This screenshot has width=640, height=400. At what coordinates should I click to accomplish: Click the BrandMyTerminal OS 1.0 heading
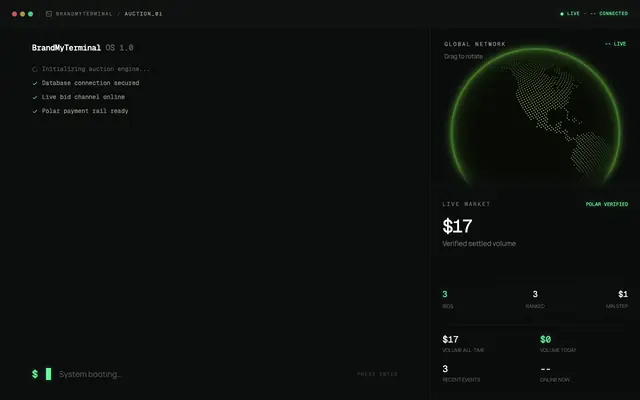pyautogui.click(x=82, y=48)
